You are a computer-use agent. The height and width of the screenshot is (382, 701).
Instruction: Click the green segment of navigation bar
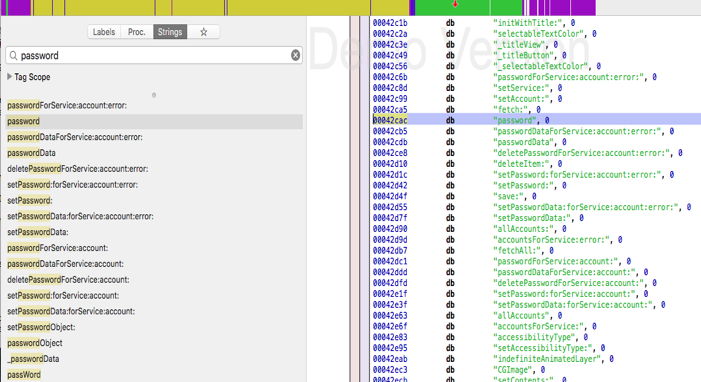pos(469,8)
